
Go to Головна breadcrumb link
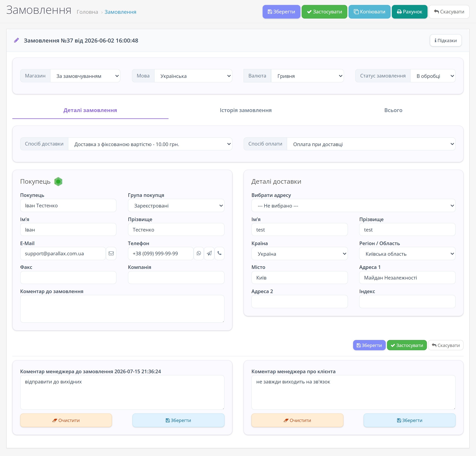87,12
